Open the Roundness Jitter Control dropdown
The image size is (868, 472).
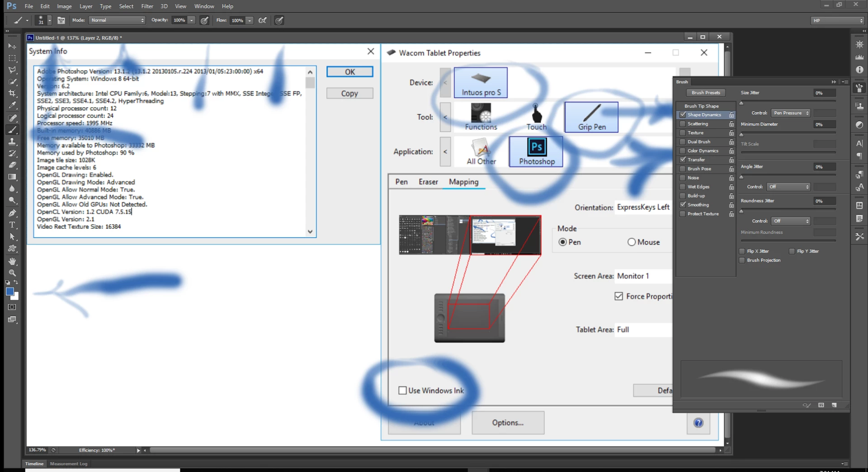(791, 221)
